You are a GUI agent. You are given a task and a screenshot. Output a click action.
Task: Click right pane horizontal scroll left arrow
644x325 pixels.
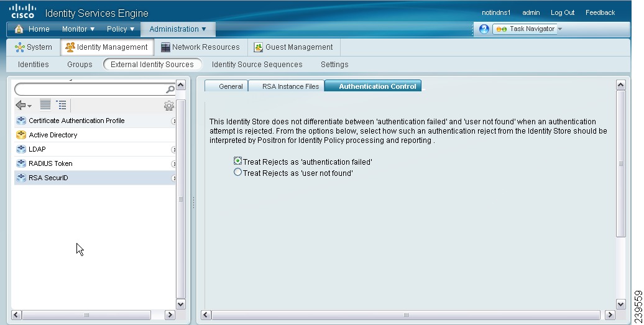click(x=206, y=314)
